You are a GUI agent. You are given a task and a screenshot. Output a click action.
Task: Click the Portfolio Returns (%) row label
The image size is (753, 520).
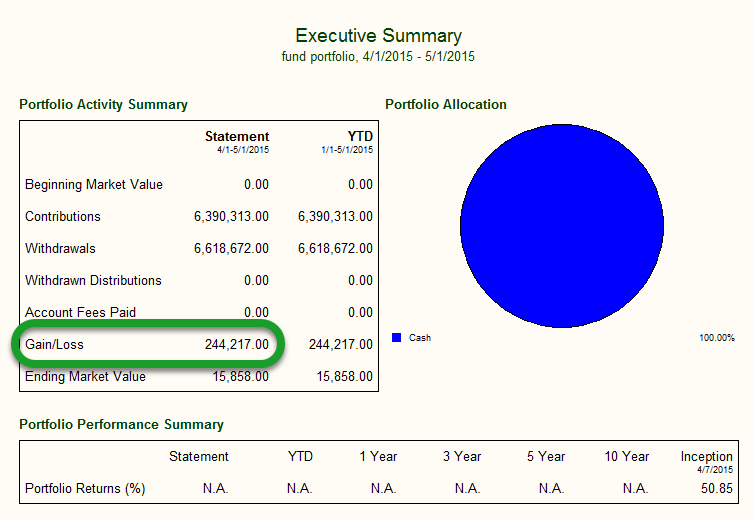pos(85,489)
